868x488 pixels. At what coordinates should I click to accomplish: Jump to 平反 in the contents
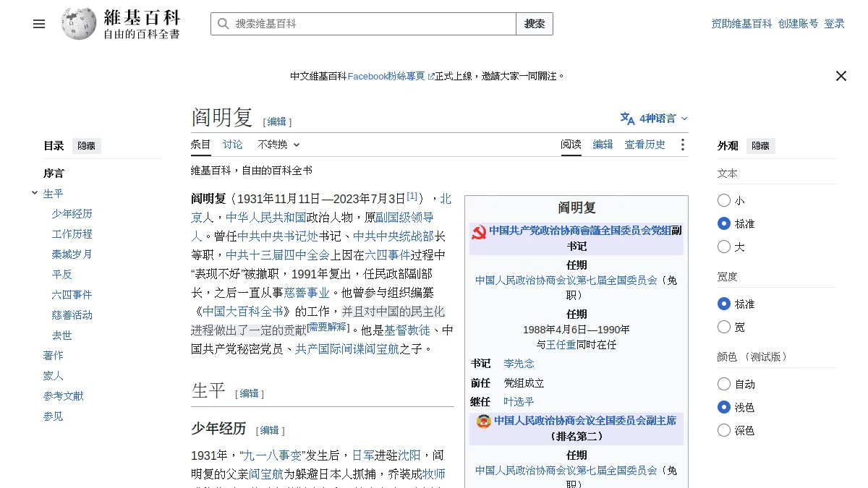(62, 275)
